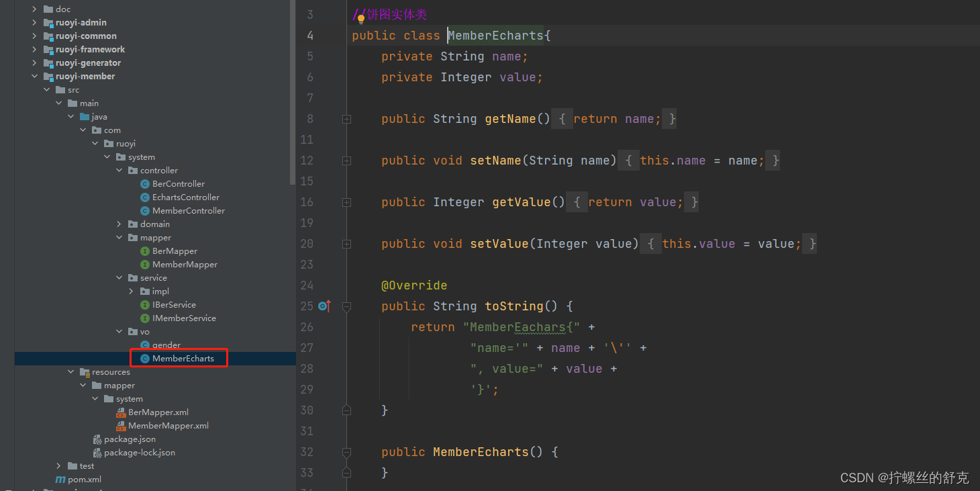The height and width of the screenshot is (491, 980).
Task: Click the java source folder icon
Action: point(85,117)
